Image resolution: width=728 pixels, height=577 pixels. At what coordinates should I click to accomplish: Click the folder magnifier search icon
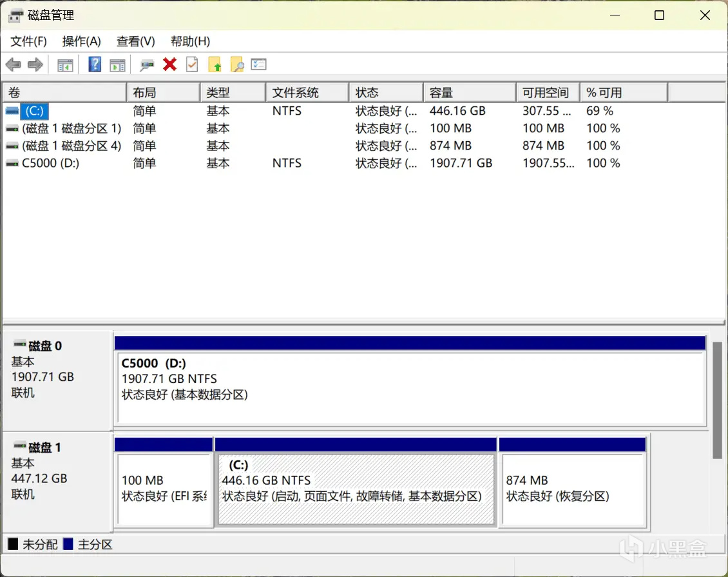[x=237, y=64]
